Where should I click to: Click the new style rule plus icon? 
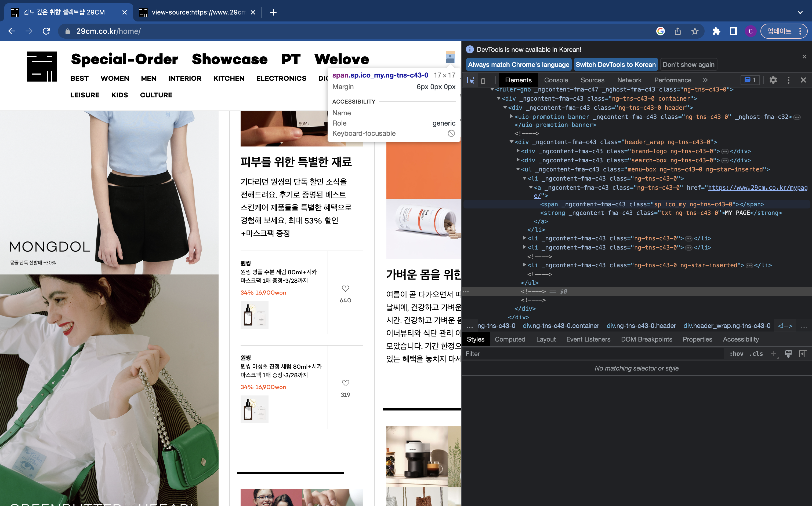773,354
